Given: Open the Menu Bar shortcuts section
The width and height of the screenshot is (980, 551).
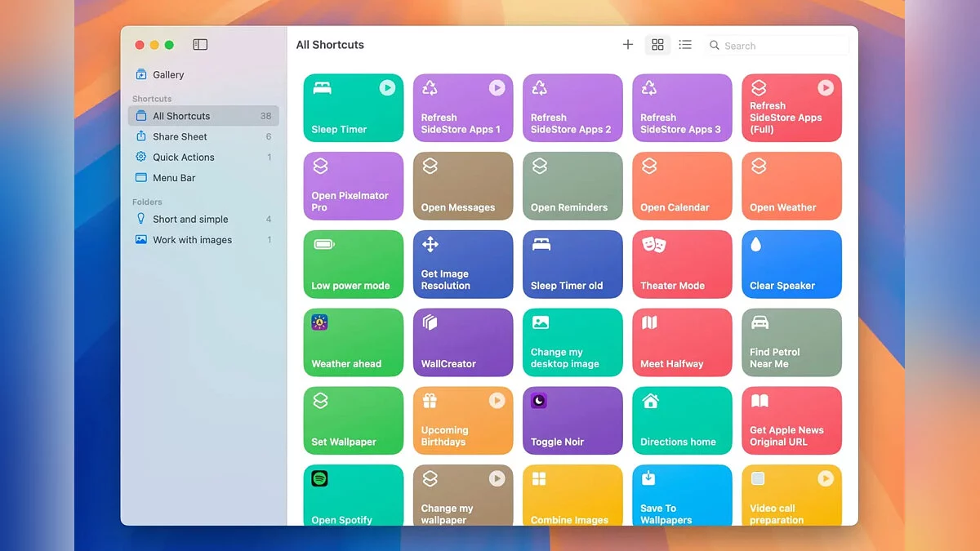Looking at the screenshot, I should (x=174, y=178).
